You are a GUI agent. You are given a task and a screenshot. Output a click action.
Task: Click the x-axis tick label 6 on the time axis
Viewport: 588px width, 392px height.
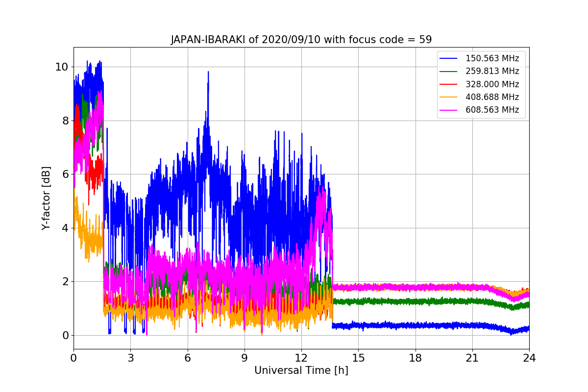(x=187, y=358)
